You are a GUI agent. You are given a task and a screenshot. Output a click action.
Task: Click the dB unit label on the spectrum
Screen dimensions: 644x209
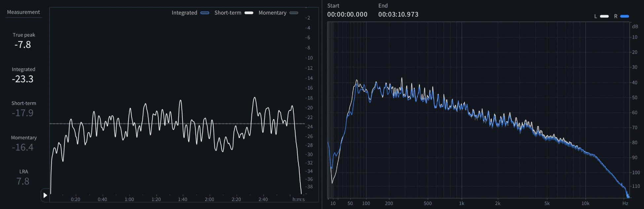click(x=635, y=26)
